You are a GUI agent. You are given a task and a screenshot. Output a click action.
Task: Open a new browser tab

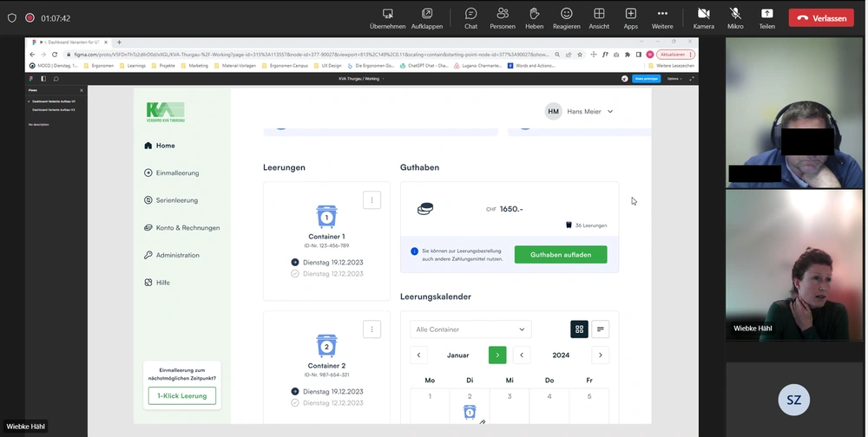(x=119, y=42)
